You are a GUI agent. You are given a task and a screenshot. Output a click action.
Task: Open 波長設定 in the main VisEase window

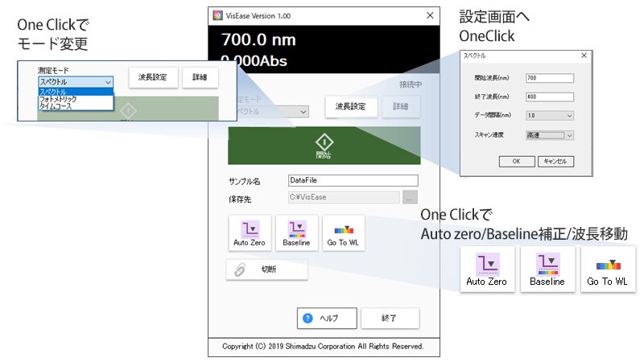(351, 107)
